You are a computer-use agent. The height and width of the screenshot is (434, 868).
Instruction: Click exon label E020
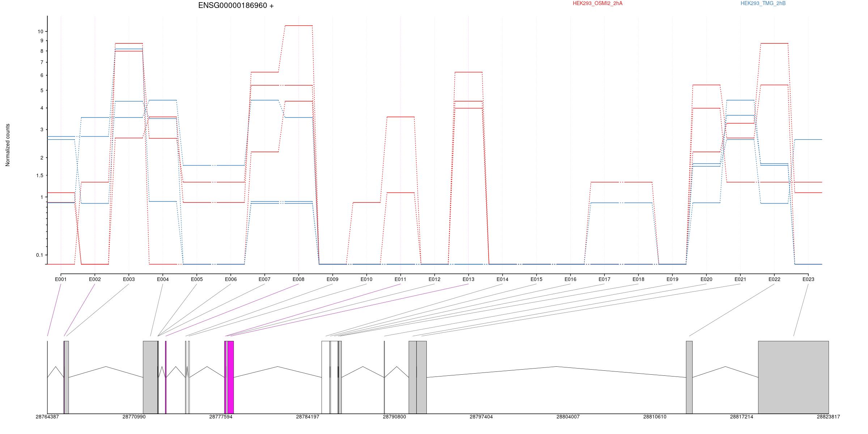click(706, 279)
